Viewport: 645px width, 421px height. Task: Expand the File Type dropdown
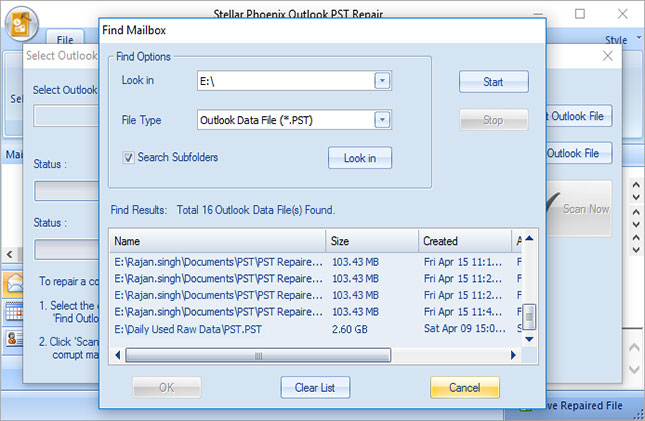(x=382, y=120)
